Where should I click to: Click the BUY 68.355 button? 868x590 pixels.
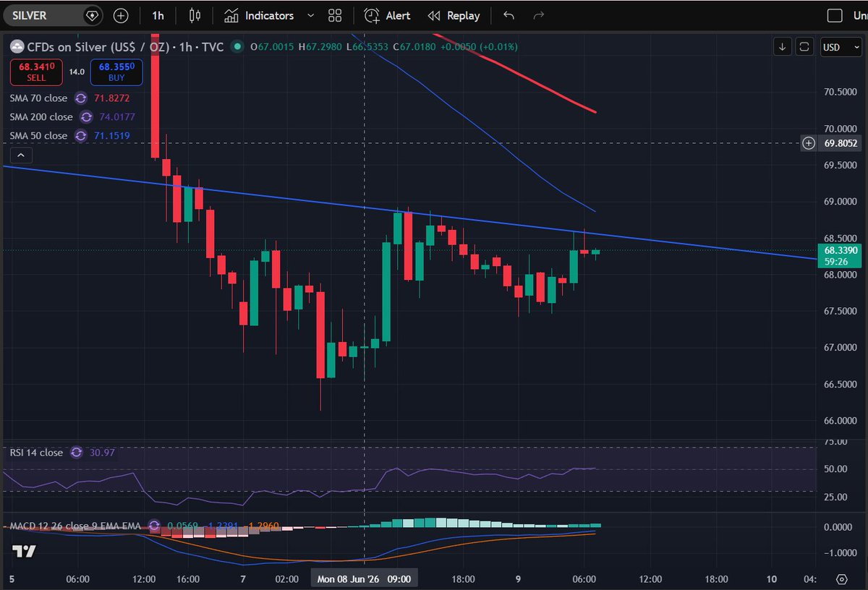coord(116,72)
